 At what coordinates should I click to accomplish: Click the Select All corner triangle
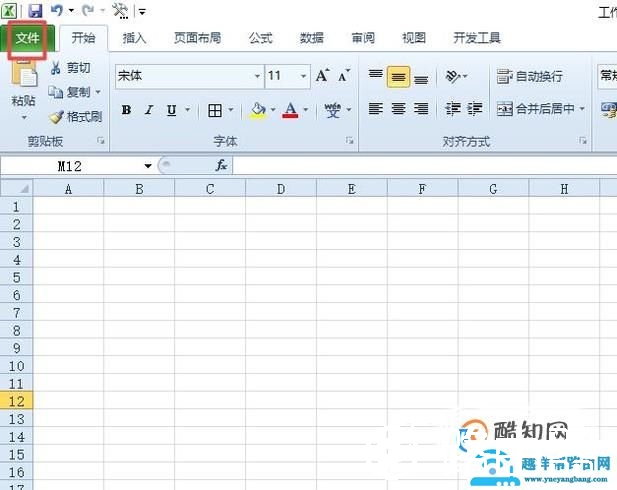point(17,189)
